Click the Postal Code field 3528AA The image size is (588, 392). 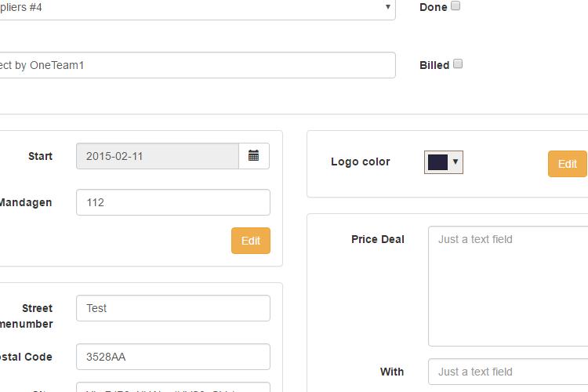(x=173, y=357)
